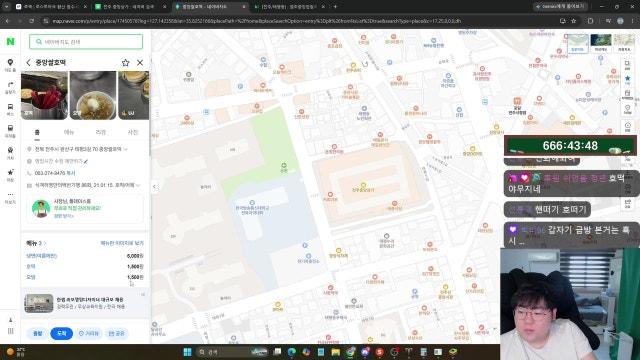Screen dimensions: 640x360
Task: Open the first food photo thumbnail
Action: 44,95
